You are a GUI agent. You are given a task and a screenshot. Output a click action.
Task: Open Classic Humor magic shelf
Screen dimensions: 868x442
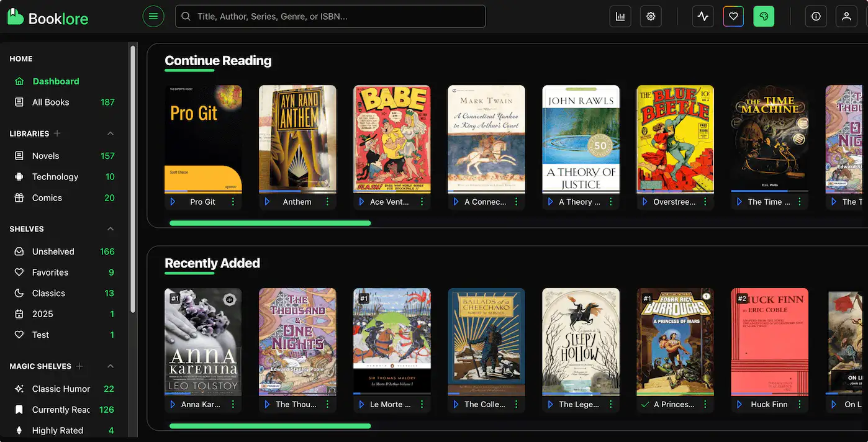[65, 389]
